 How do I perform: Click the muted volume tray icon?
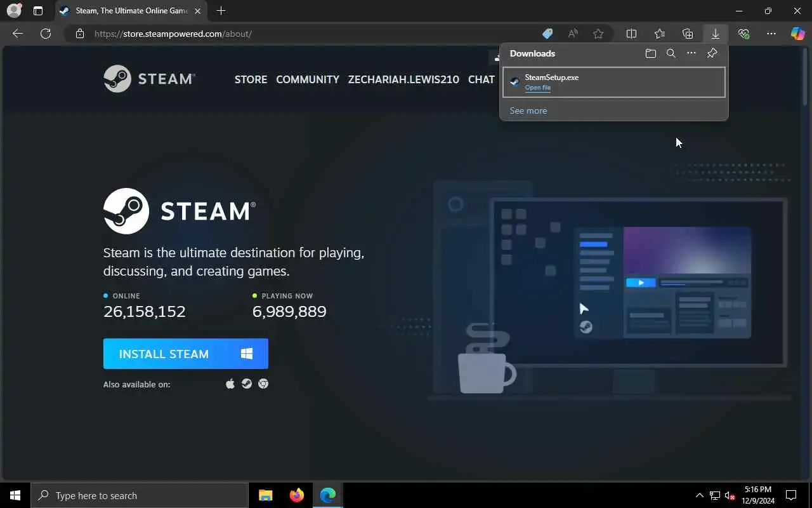click(730, 495)
